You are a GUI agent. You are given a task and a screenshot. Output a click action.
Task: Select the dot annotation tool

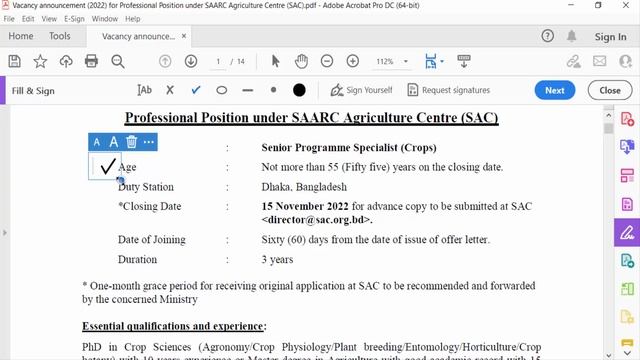coord(273,90)
